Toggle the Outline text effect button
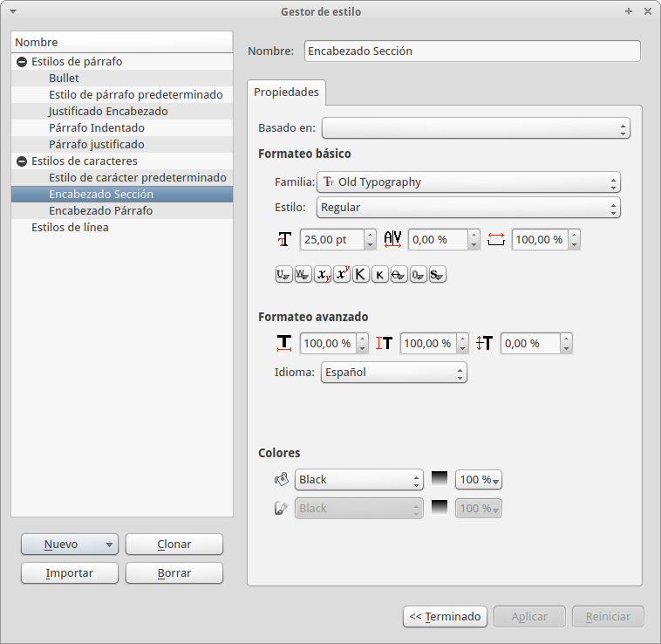This screenshot has height=644, width=661. 419,275
